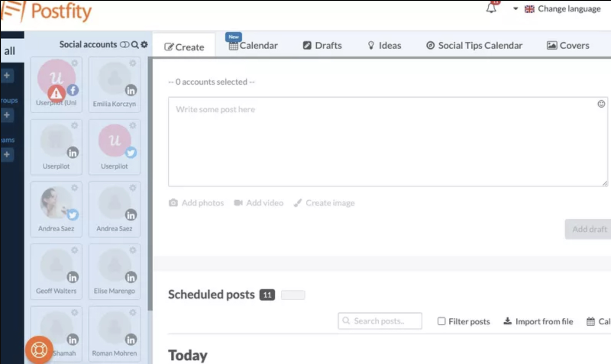Image resolution: width=611 pixels, height=364 pixels.
Task: Click the Add draft button
Action: [588, 229]
